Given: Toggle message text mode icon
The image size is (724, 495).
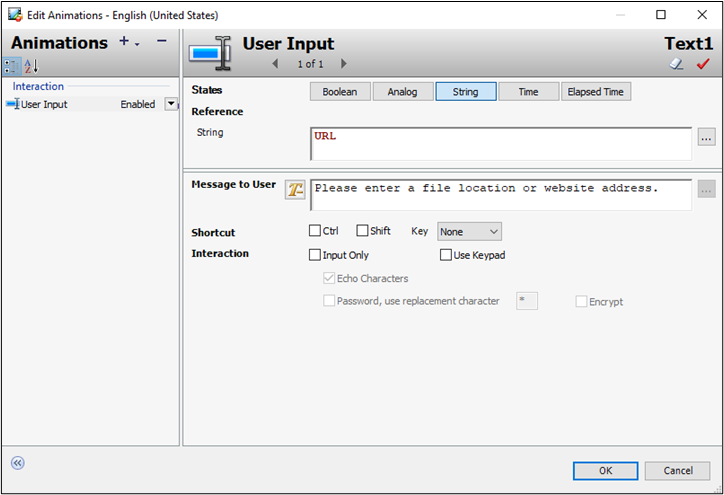Looking at the screenshot, I should [x=295, y=189].
